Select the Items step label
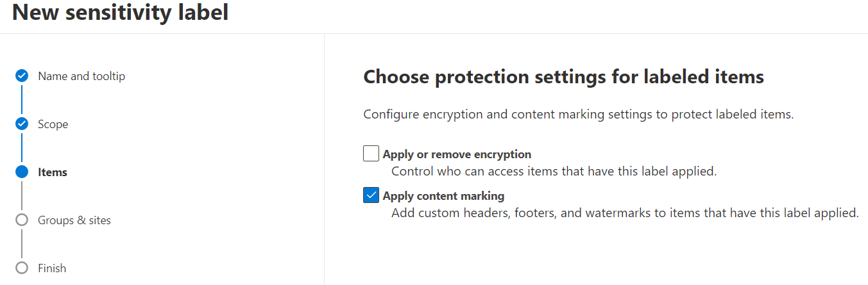The height and width of the screenshot is (285, 868). [x=53, y=172]
